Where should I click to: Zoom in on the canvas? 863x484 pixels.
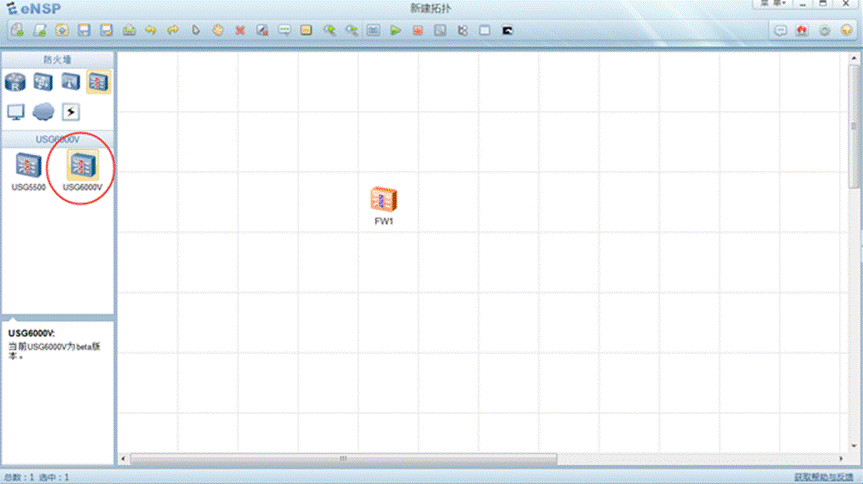coord(329,30)
